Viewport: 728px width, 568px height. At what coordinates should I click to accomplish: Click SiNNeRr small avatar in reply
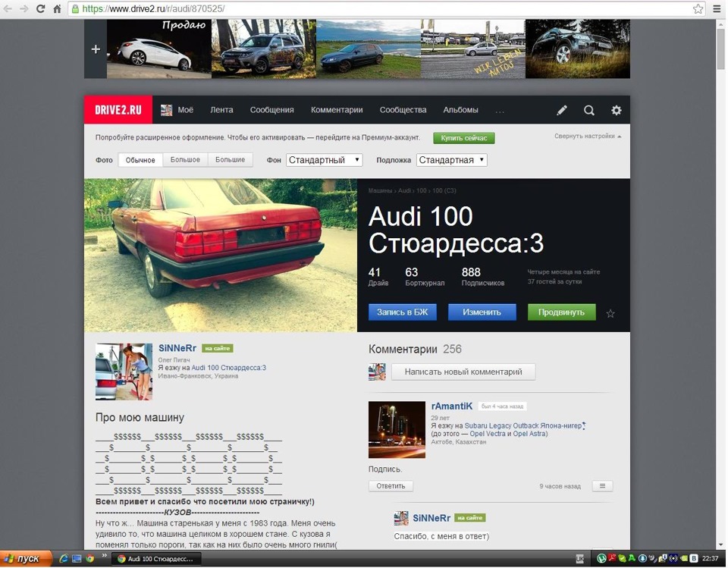point(401,518)
